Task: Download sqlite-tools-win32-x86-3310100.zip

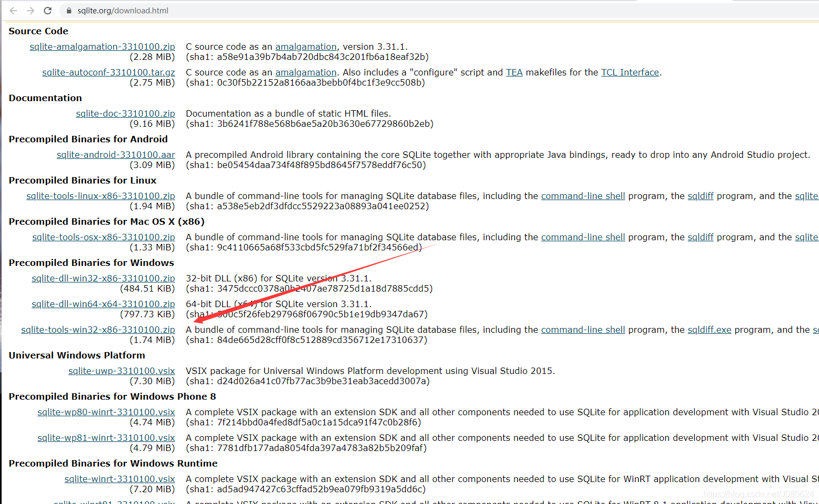Action: click(98, 330)
